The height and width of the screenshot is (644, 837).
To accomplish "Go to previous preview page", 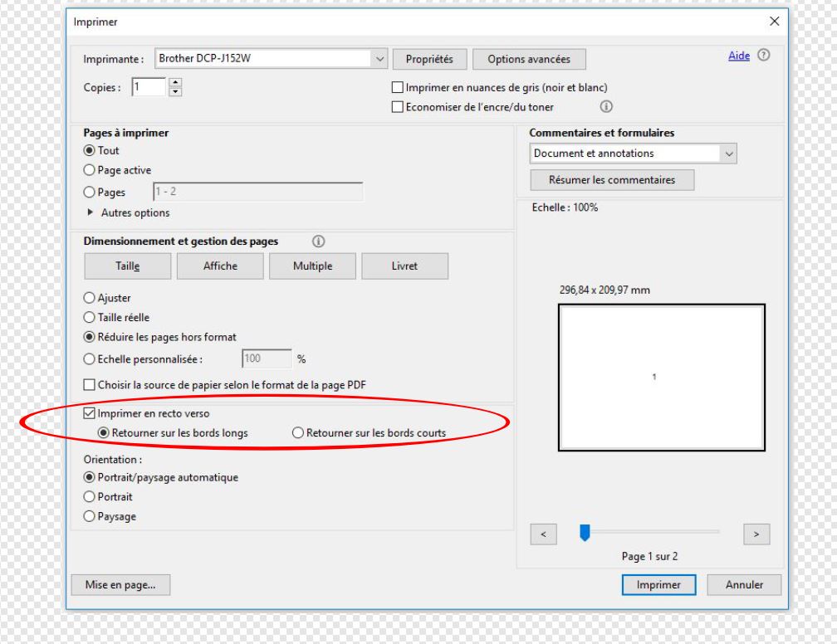I will [x=543, y=534].
